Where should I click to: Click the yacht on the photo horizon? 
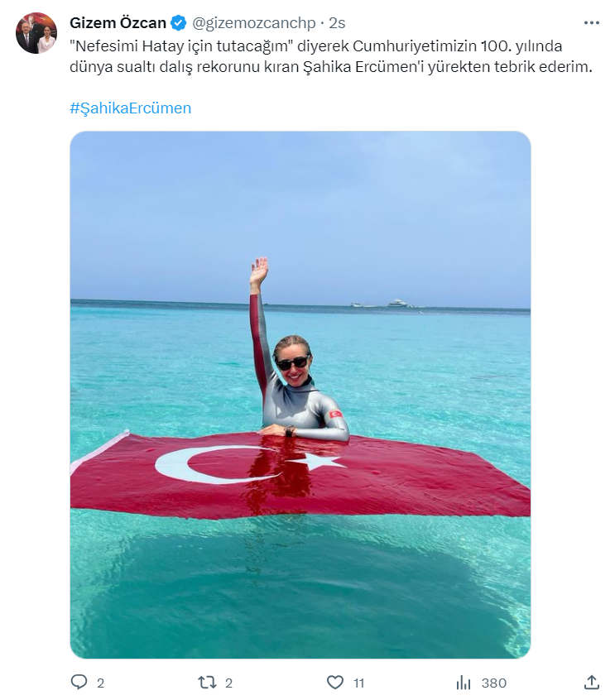point(397,303)
